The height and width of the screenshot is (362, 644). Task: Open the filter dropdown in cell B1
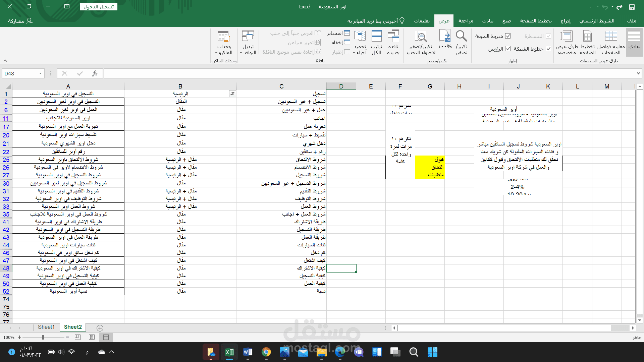pyautogui.click(x=232, y=94)
